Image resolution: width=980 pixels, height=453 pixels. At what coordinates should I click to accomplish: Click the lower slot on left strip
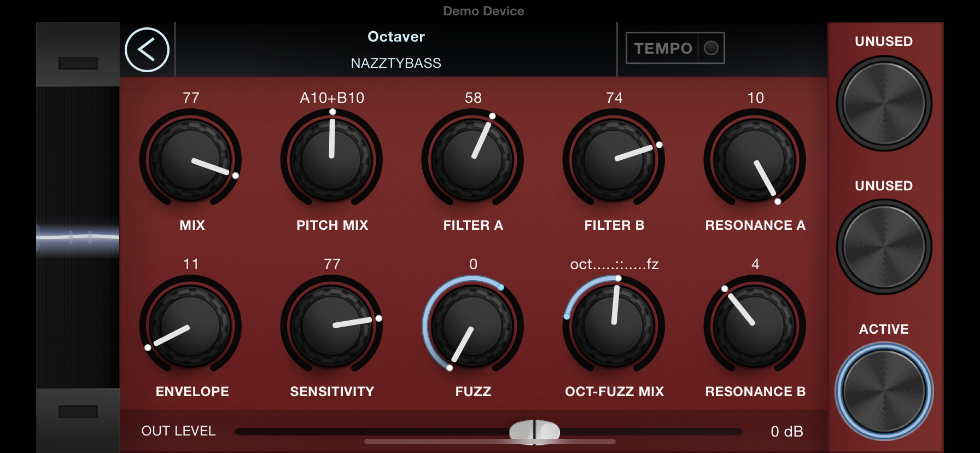78,411
